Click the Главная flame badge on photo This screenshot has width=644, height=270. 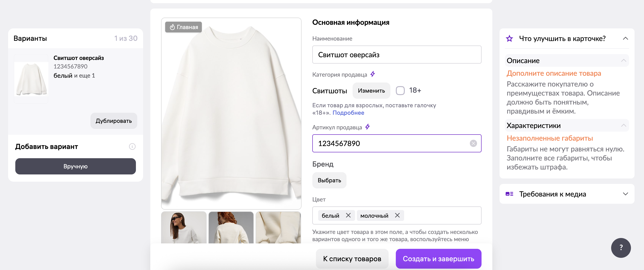tap(183, 27)
